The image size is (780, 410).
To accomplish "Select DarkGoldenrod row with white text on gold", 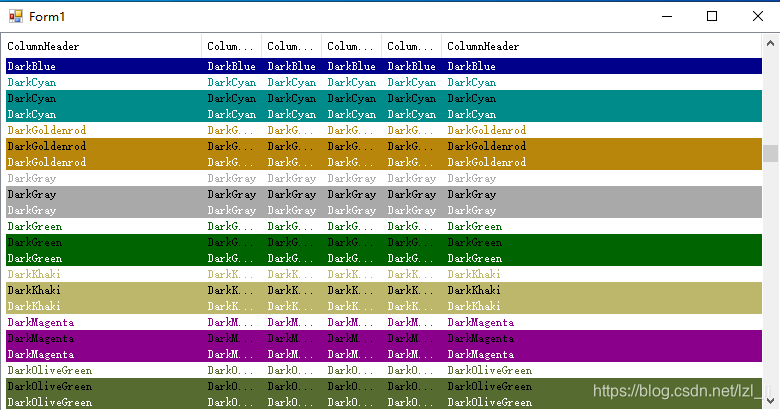I will 384,162.
